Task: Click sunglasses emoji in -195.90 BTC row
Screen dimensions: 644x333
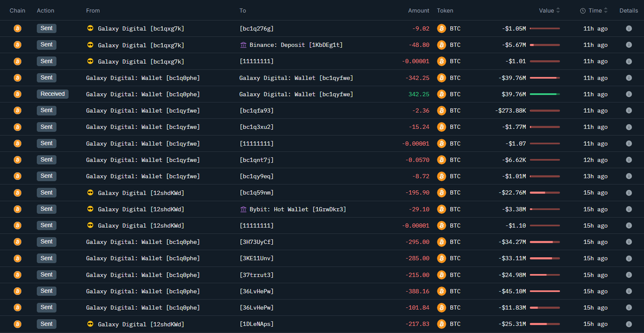Action: (x=90, y=193)
